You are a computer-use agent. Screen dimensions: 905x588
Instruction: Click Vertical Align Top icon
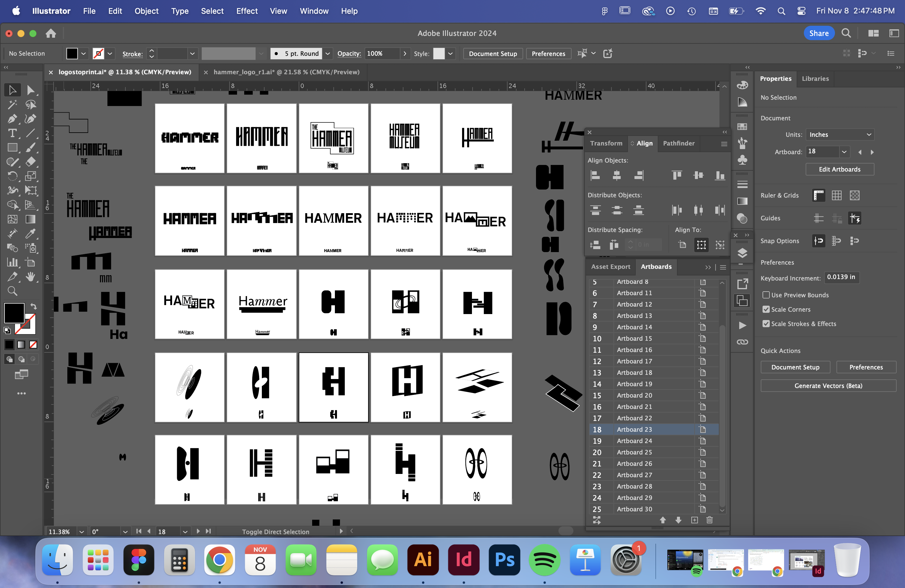[x=677, y=175]
